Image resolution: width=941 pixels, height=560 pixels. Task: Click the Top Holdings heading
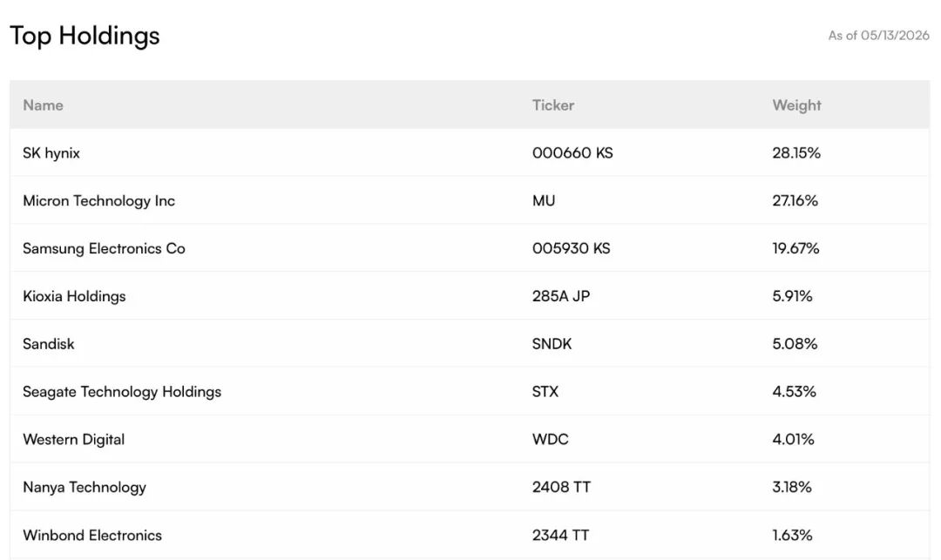85,36
